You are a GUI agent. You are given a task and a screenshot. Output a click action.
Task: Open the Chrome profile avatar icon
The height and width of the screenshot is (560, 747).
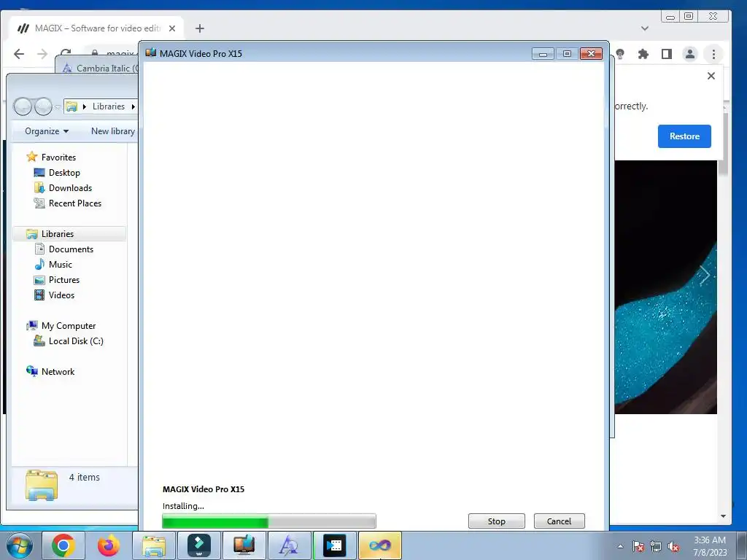[x=689, y=54]
